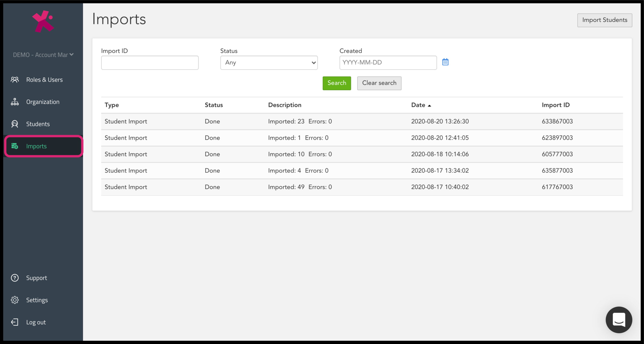644x344 pixels.
Task: Click the Support question mark icon
Action: (15, 278)
